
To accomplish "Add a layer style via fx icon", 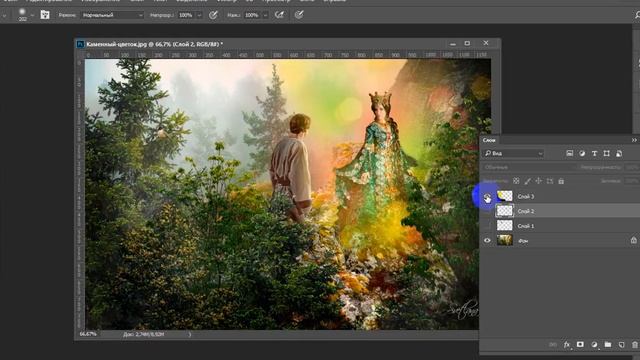I will (567, 345).
